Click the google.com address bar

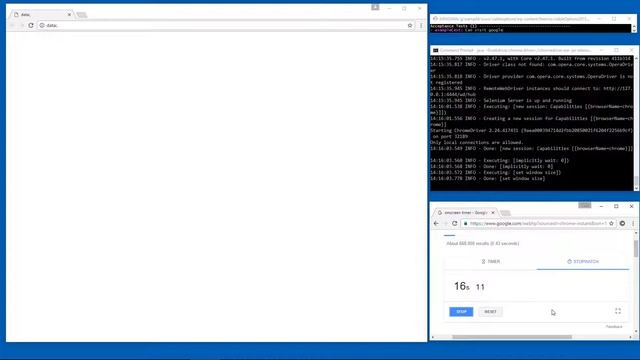[x=537, y=224]
